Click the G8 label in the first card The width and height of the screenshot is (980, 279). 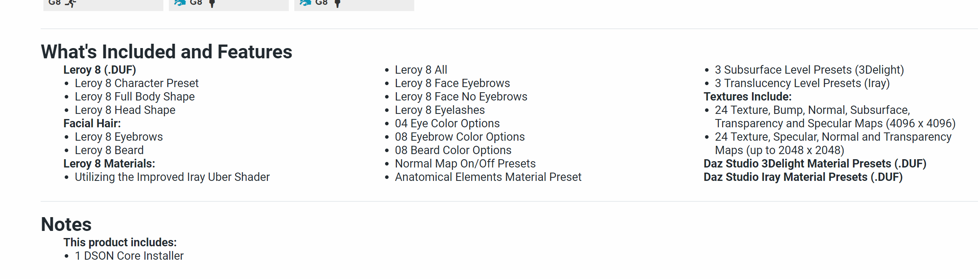pos(54,3)
